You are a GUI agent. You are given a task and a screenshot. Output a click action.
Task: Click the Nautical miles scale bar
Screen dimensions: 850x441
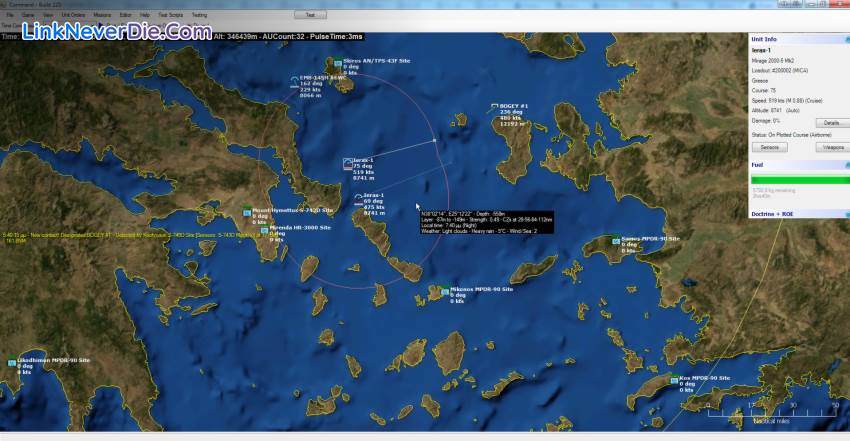point(772,413)
